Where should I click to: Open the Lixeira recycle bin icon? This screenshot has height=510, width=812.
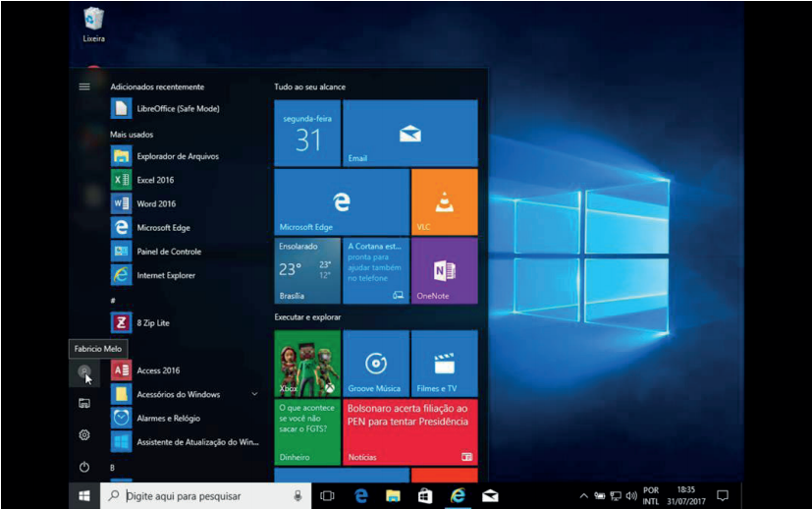pos(94,23)
